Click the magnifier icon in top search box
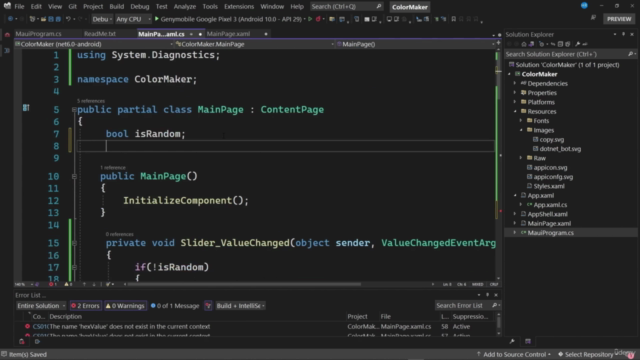 (379, 7)
